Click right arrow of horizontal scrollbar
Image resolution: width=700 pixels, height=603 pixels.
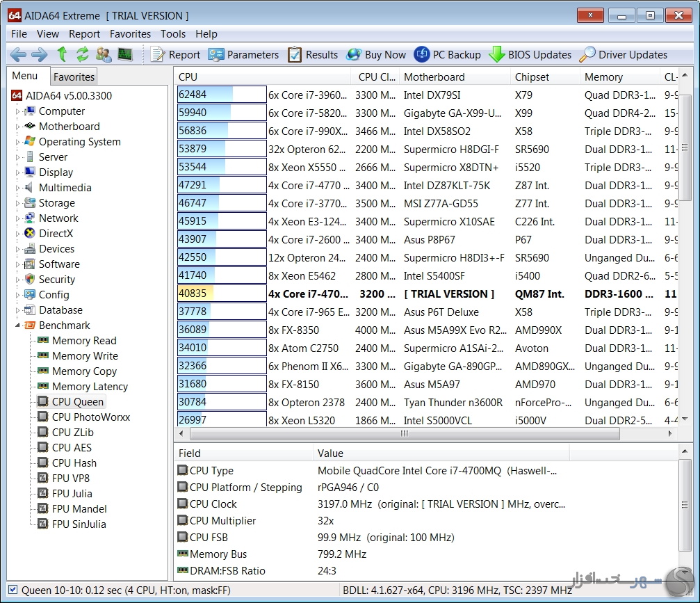670,433
